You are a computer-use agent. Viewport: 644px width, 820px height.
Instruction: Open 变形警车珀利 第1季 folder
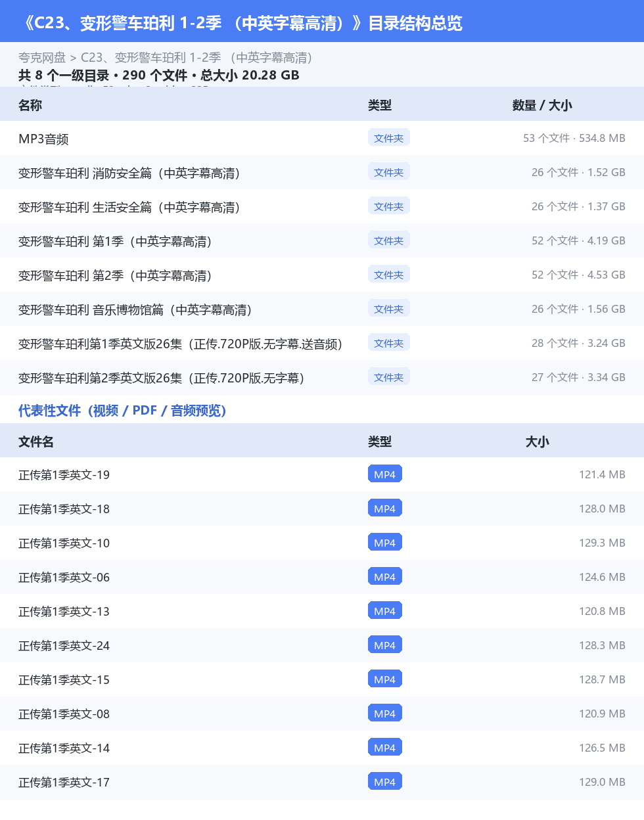click(322, 240)
